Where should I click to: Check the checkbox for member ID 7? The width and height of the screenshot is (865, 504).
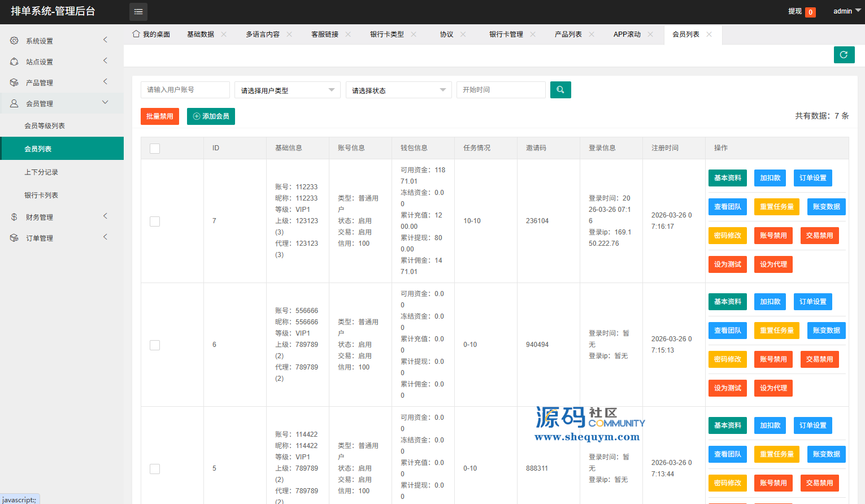click(155, 221)
